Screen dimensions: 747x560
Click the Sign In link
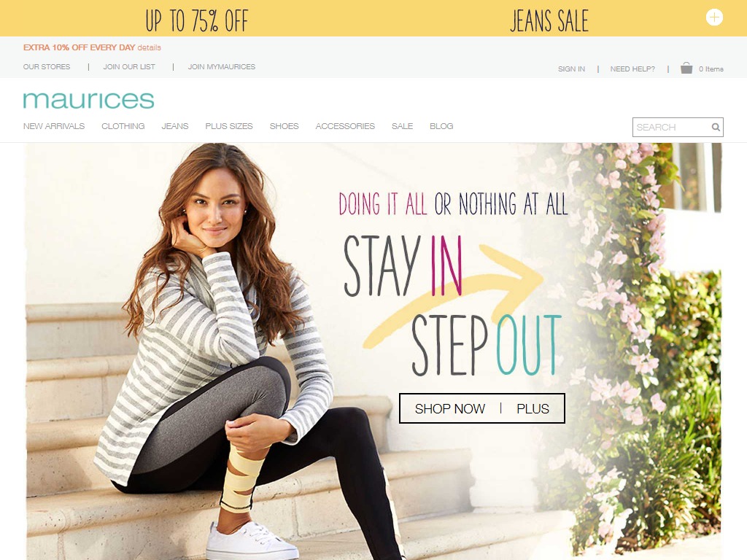point(571,69)
